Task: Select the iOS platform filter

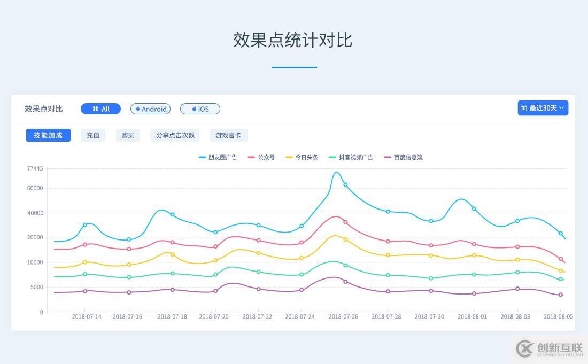Action: 200,109
